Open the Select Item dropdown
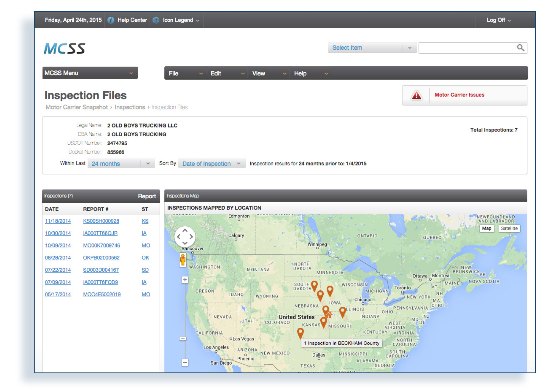Viewport: 549px width, 392px height. [x=372, y=48]
